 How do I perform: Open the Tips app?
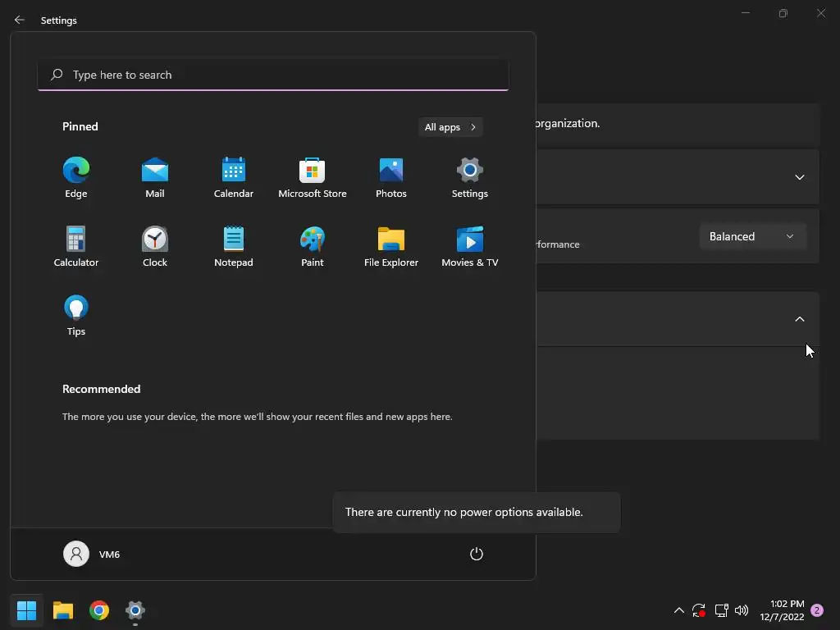click(x=76, y=316)
